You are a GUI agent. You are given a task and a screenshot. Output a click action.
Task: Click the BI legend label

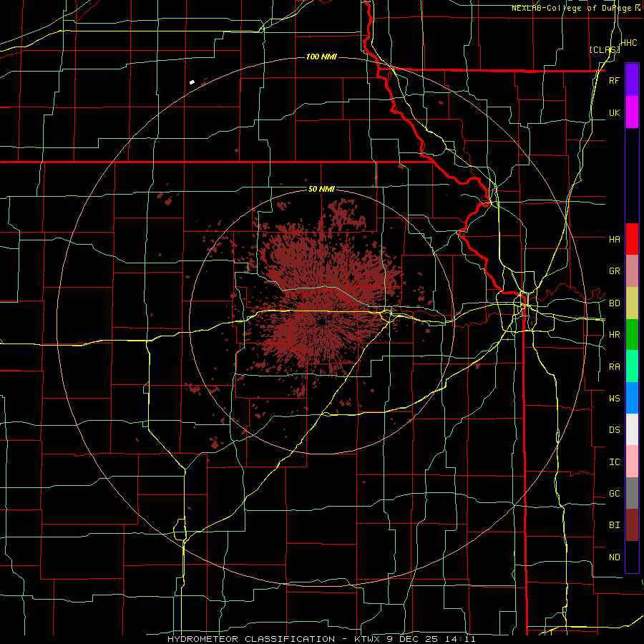click(614, 525)
